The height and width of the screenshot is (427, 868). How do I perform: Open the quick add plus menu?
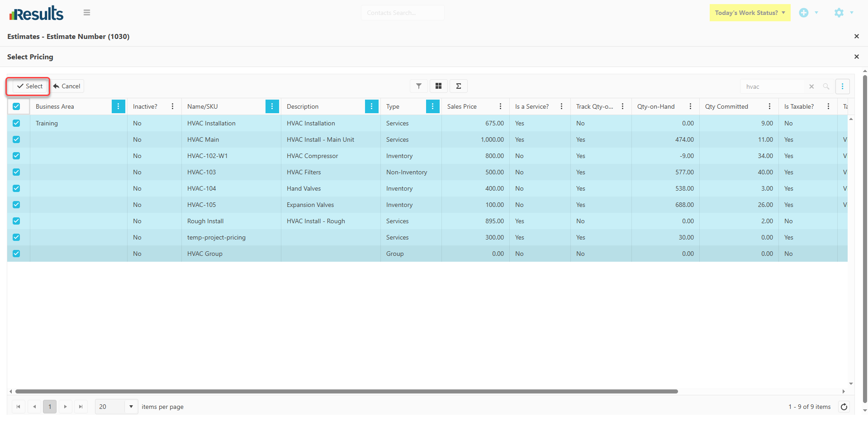(804, 13)
